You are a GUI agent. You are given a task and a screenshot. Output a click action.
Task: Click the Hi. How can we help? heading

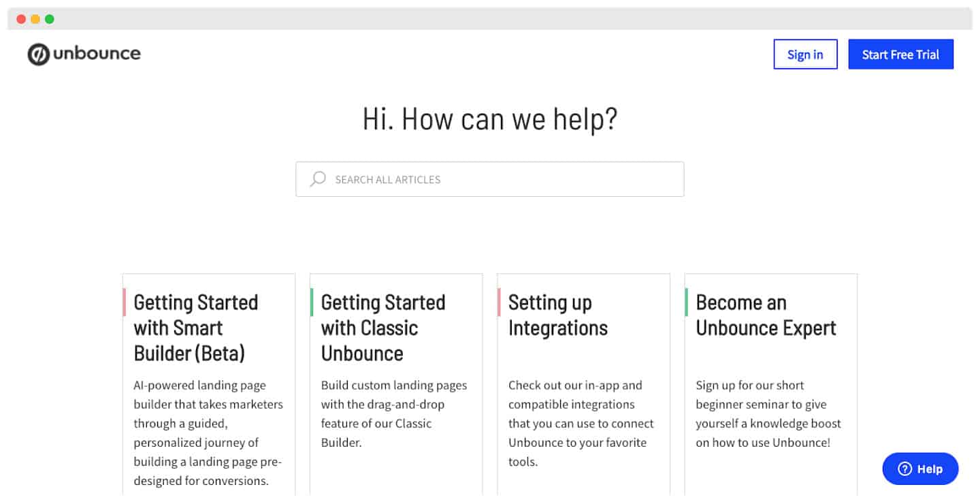(x=490, y=119)
